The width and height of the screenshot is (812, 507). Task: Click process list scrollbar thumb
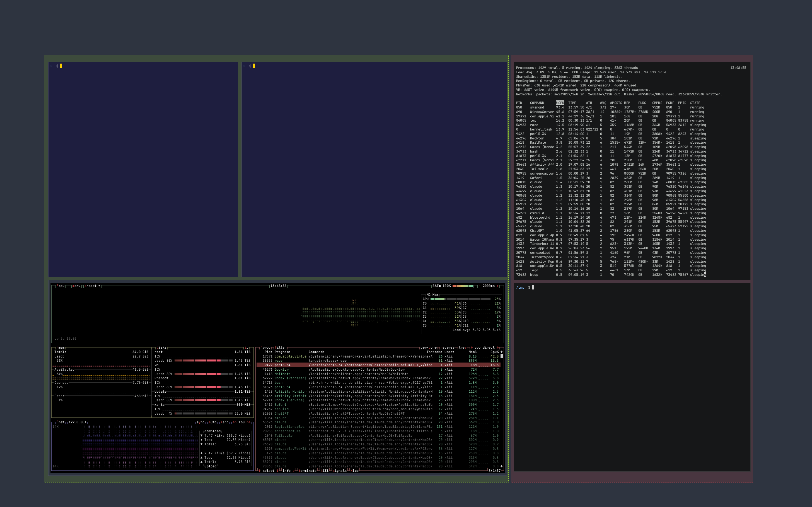tap(502, 356)
